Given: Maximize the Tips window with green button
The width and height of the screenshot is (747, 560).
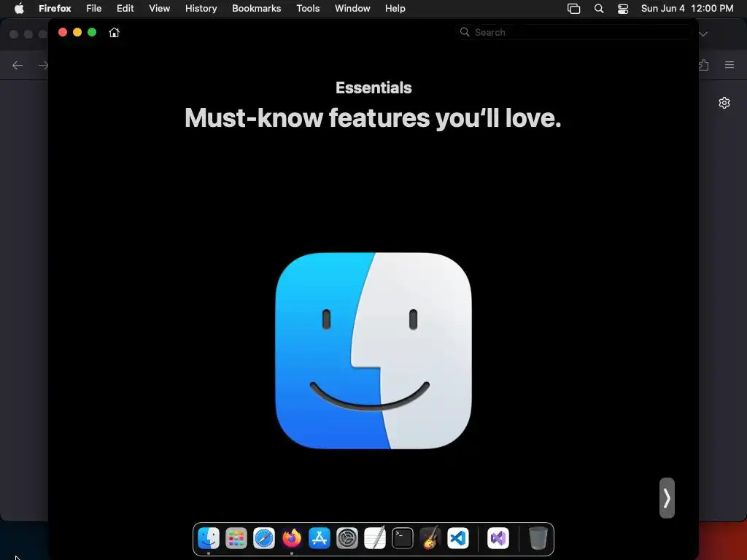Looking at the screenshot, I should (92, 32).
